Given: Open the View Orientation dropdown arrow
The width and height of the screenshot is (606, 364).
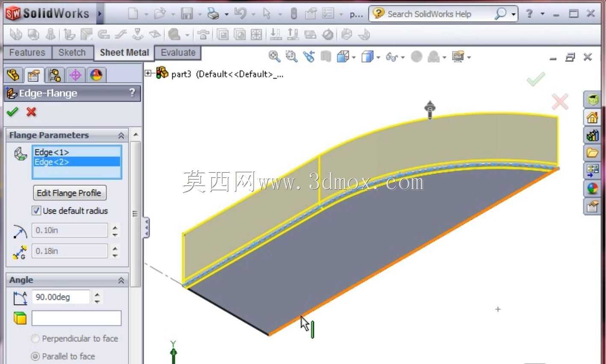Looking at the screenshot, I should pyautogui.click(x=354, y=57).
